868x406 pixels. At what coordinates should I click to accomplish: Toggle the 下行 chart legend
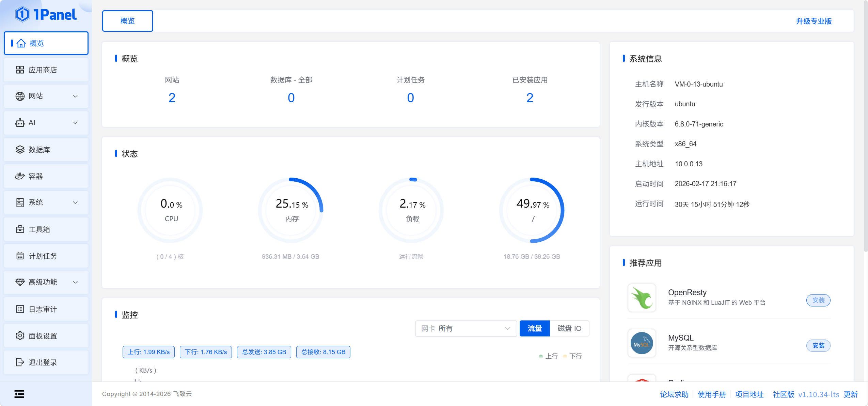click(572, 356)
